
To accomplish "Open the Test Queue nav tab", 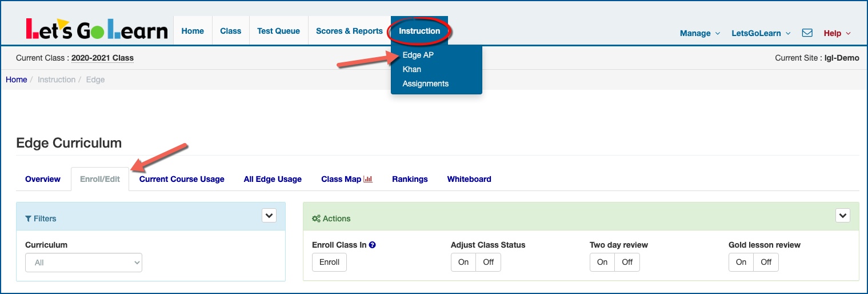I will point(279,31).
